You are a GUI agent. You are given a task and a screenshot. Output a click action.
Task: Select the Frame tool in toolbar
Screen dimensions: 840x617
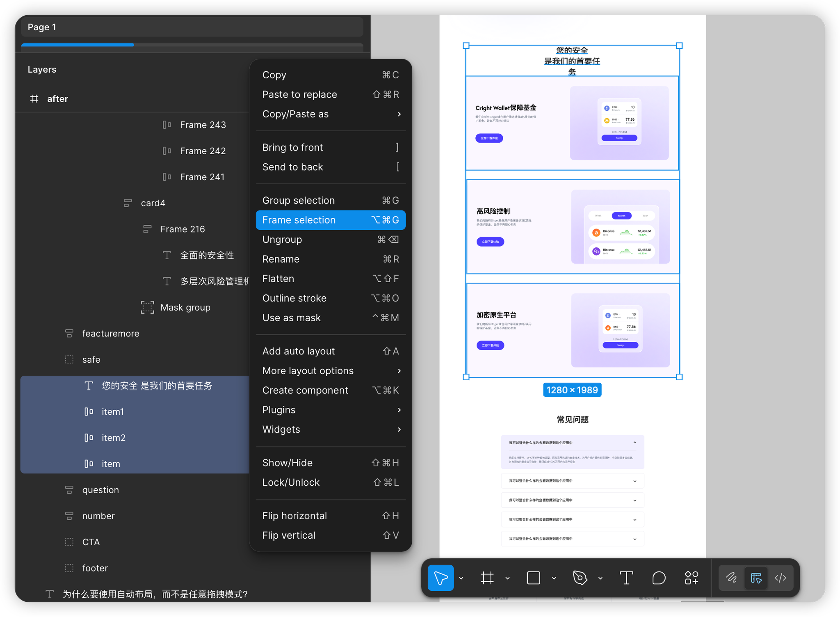point(487,578)
